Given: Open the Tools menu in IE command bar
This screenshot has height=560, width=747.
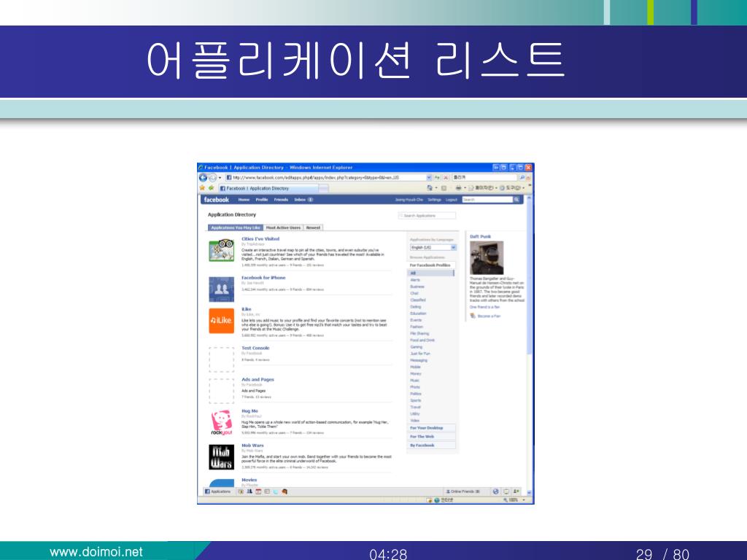Looking at the screenshot, I should pos(513,188).
